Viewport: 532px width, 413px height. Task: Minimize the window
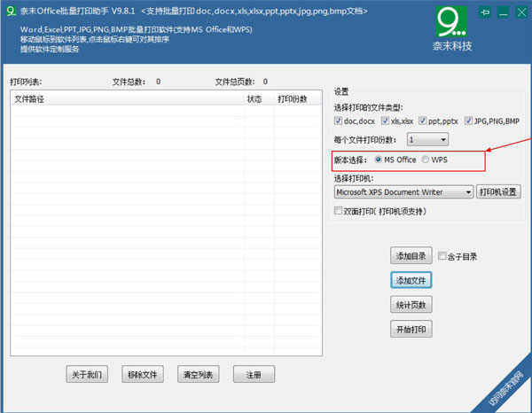(x=503, y=12)
